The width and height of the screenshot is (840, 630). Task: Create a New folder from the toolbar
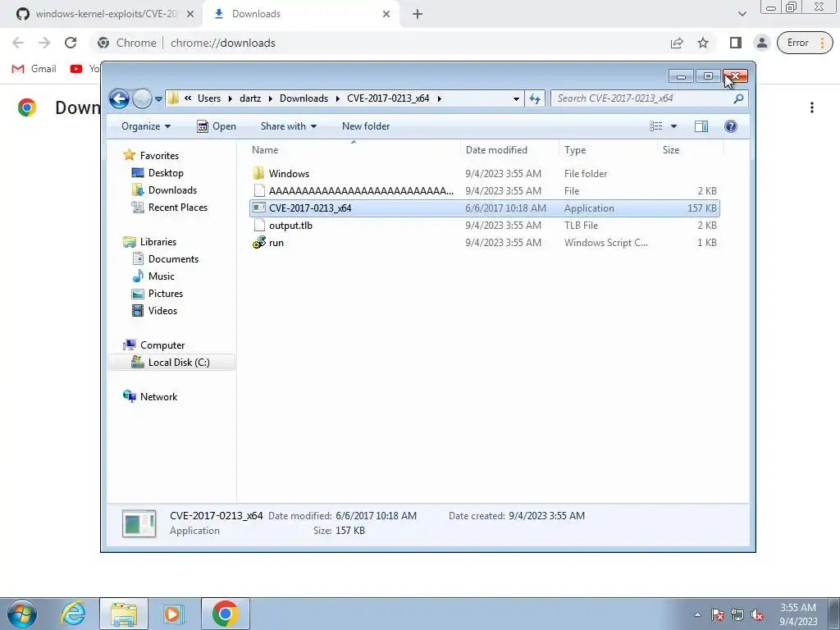[366, 126]
